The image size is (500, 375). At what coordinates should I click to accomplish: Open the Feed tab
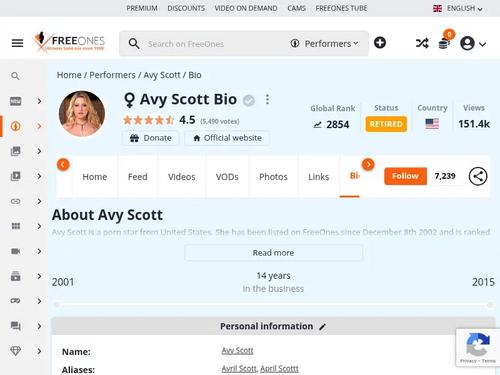tap(138, 177)
